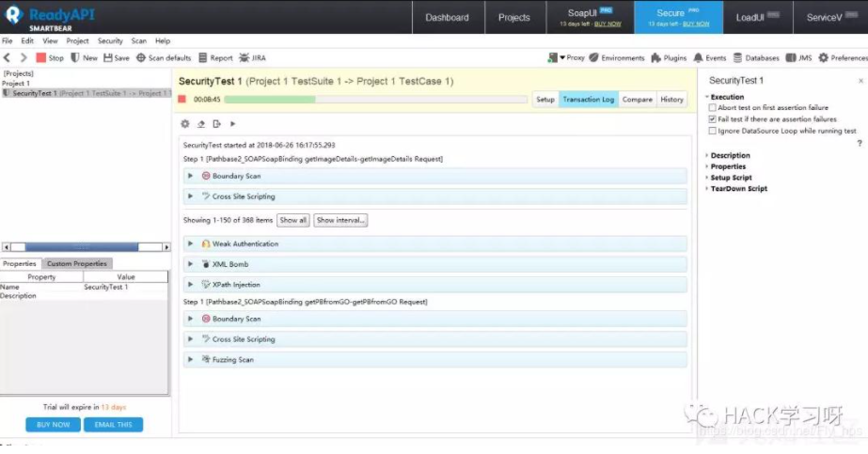Click the Show all button
The width and height of the screenshot is (868, 454).
tap(292, 220)
